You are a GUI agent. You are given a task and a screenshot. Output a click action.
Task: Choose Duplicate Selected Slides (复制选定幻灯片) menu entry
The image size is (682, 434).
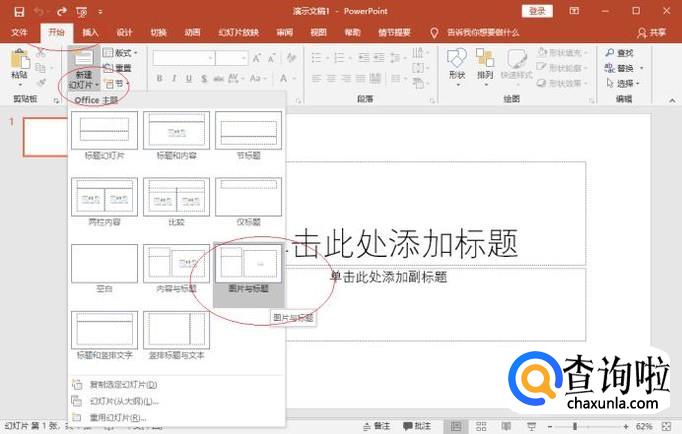[x=116, y=384]
